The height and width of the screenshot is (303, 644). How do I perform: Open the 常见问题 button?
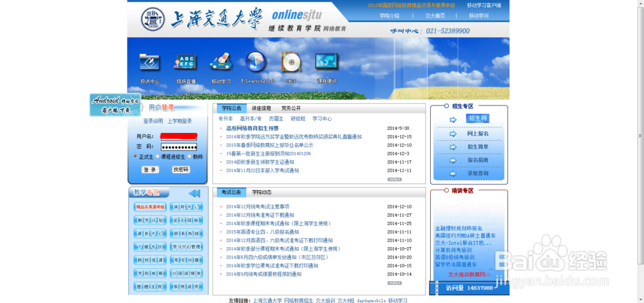pos(186,260)
